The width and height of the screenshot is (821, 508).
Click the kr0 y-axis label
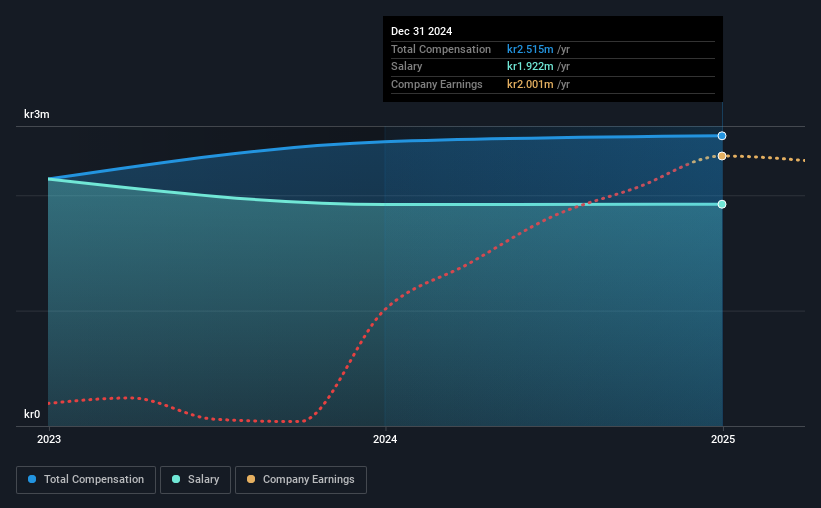click(32, 414)
